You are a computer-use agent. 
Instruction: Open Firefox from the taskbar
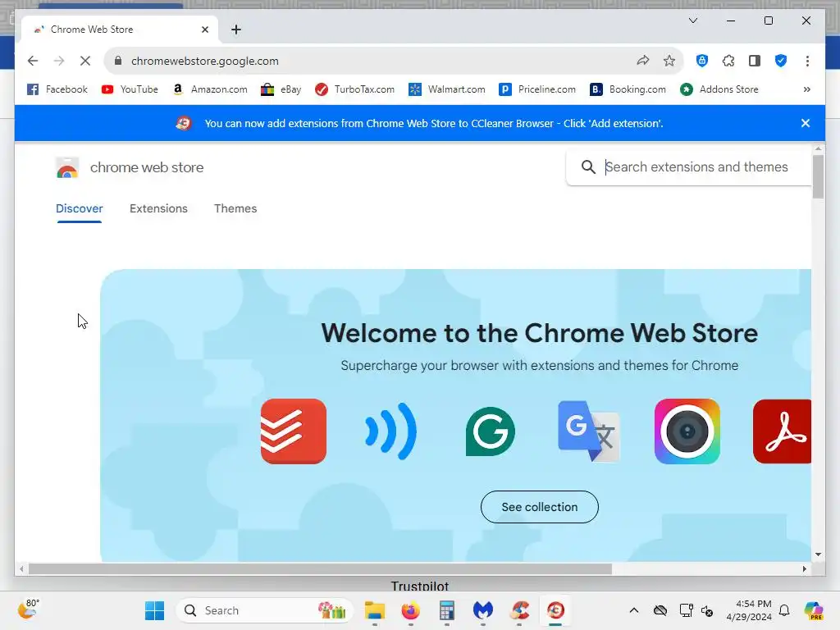coord(411,610)
